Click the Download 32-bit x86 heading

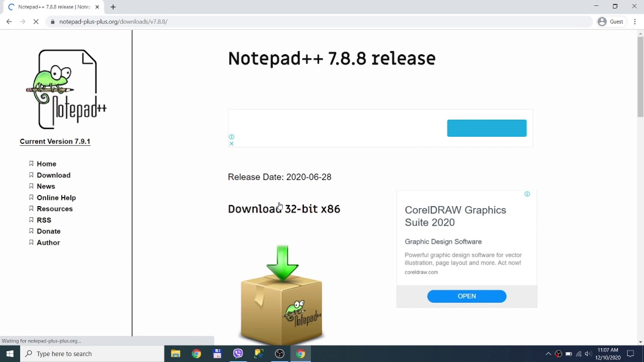coord(284,209)
